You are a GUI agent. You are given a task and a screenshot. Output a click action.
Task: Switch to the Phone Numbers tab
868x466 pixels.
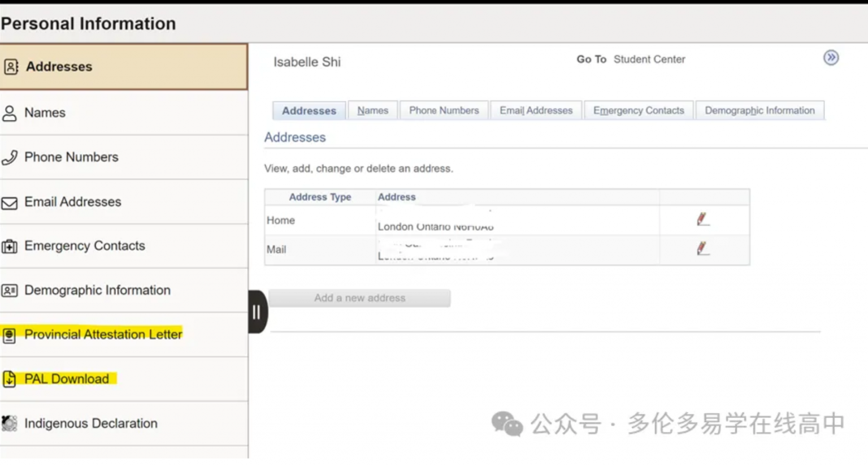pos(444,110)
